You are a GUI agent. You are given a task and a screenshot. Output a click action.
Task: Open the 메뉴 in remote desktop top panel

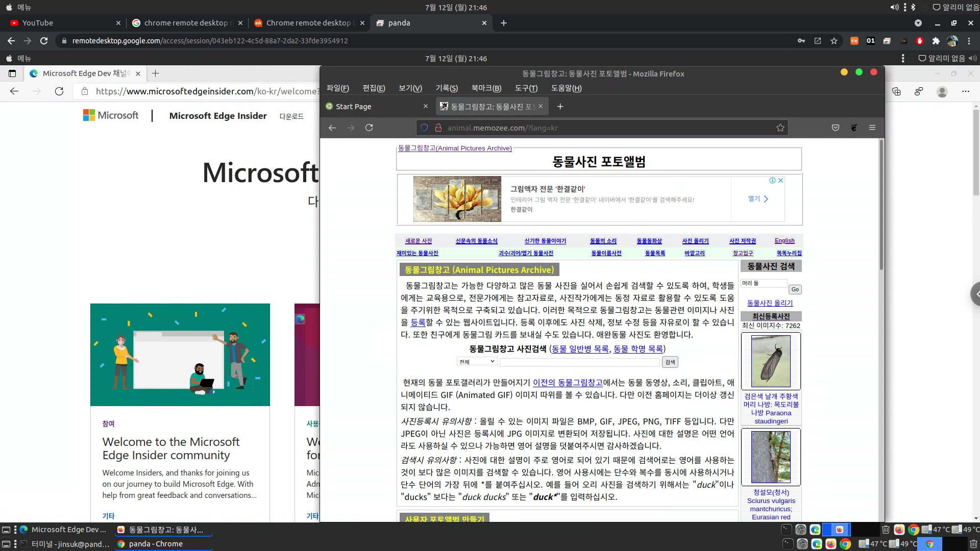[18, 59]
